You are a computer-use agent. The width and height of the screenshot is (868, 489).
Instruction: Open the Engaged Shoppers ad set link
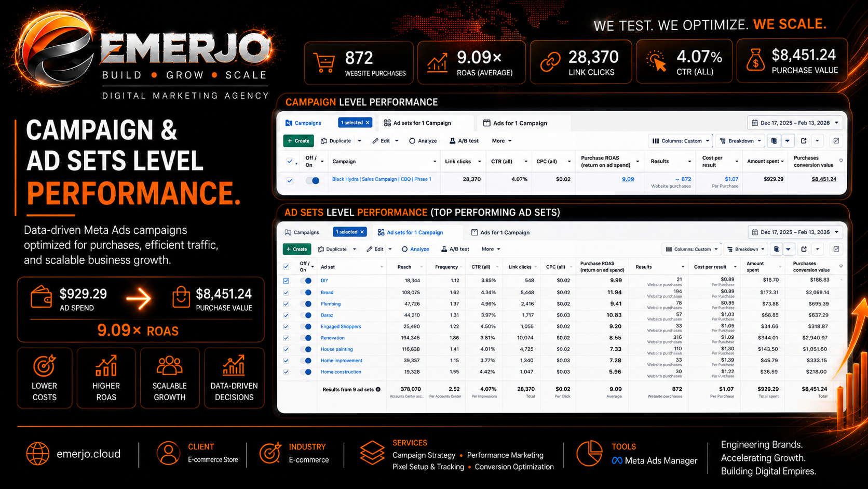pyautogui.click(x=341, y=327)
